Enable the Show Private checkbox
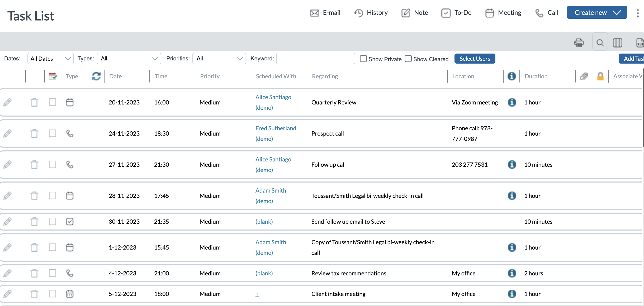 click(363, 59)
